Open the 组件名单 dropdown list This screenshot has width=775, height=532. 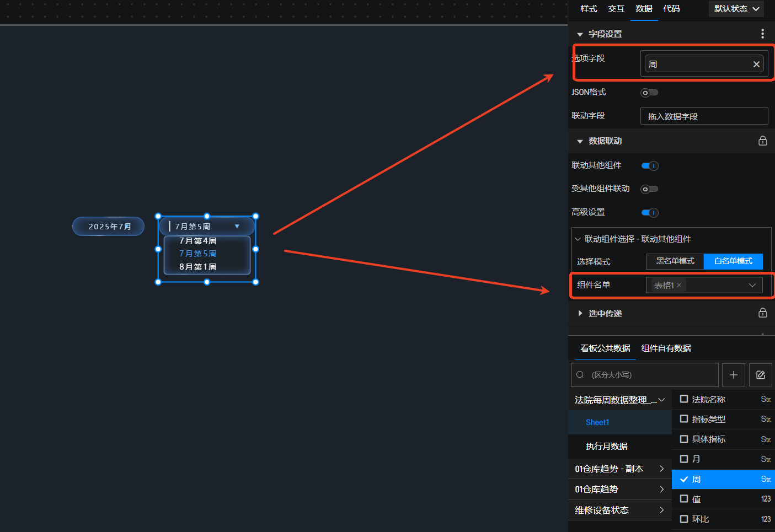[x=752, y=285]
